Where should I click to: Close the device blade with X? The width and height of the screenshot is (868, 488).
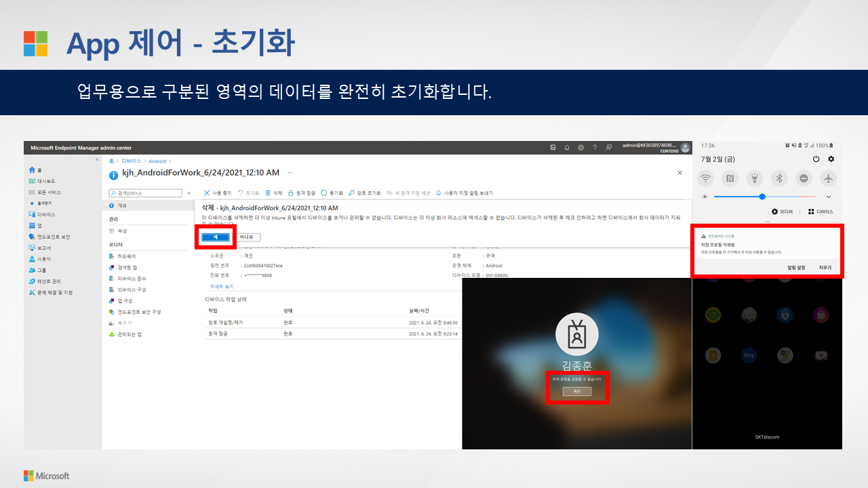tap(679, 173)
